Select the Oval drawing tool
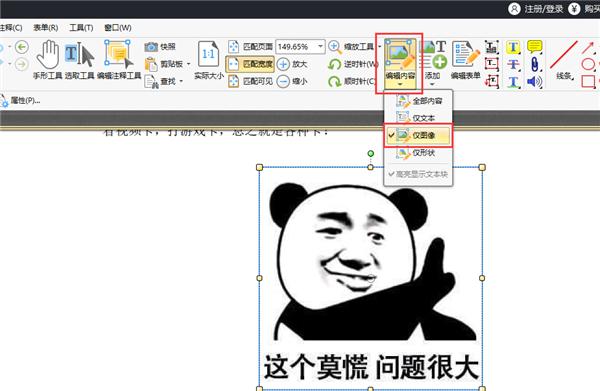The height and width of the screenshot is (391, 600). point(588,64)
